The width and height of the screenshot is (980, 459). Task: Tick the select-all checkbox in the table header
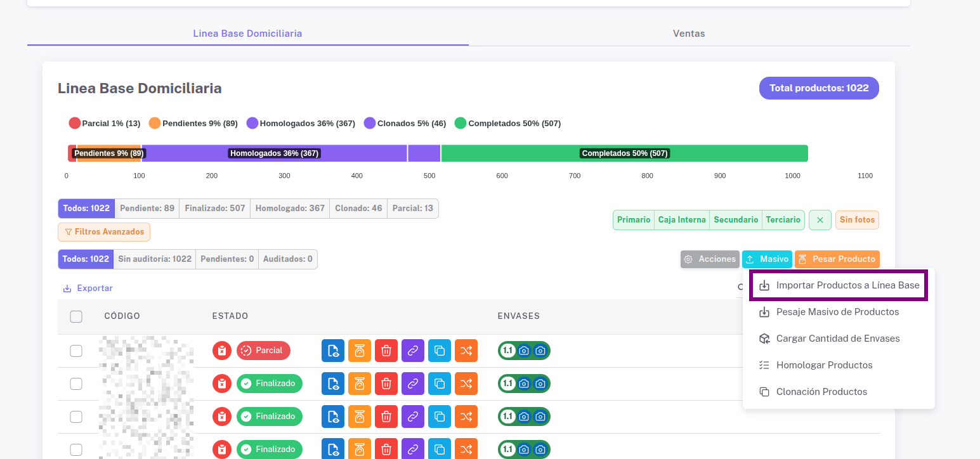(76, 316)
